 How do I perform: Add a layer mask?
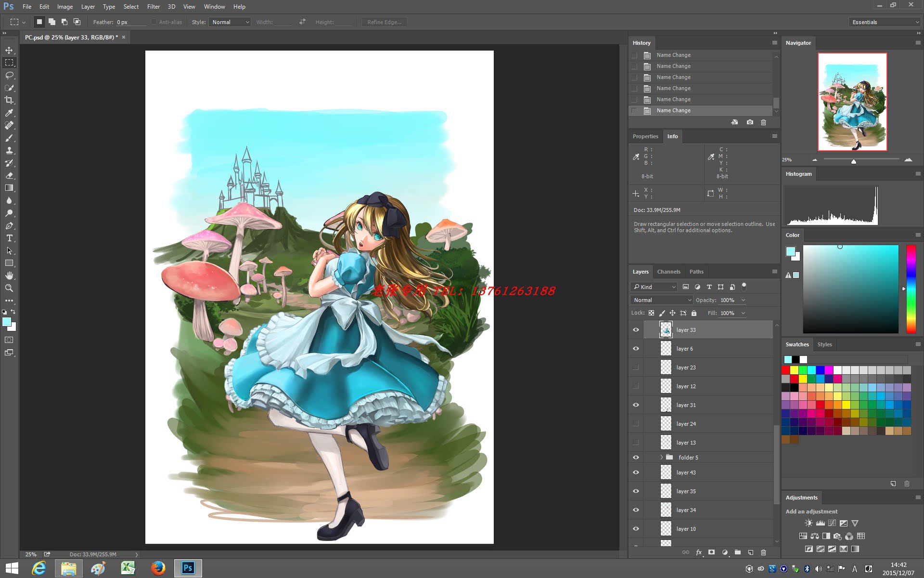coord(711,552)
